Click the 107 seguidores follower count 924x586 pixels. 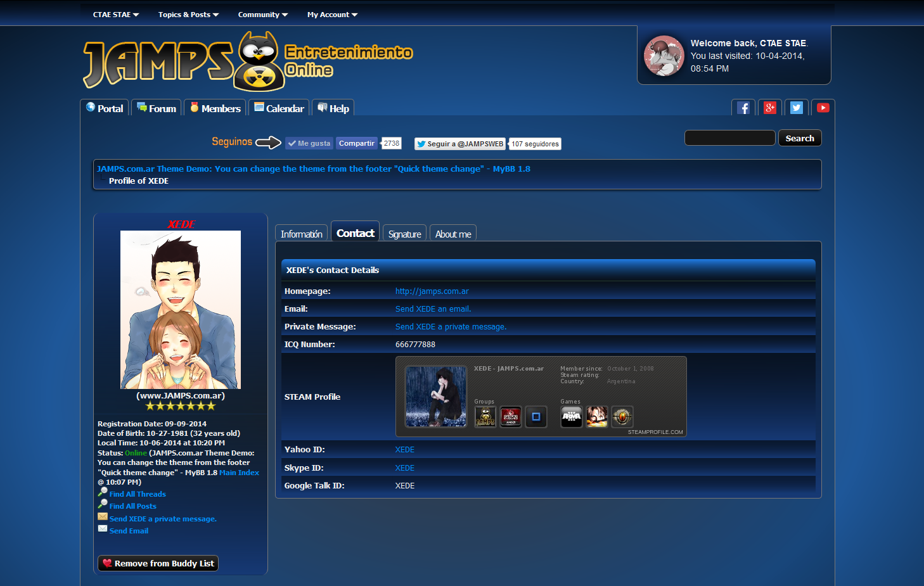coord(536,144)
